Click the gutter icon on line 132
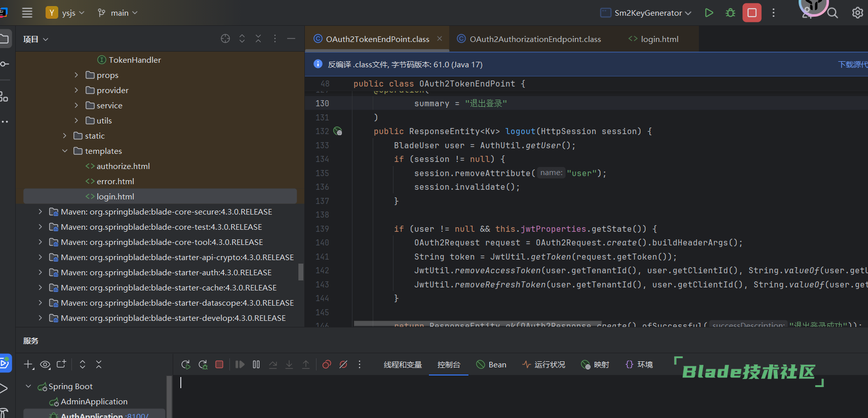 [x=338, y=131]
